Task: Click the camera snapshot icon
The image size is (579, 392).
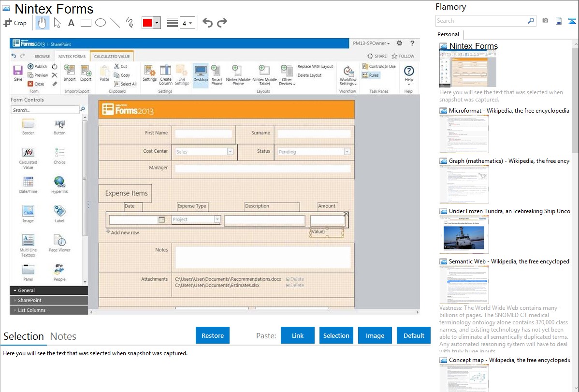Action: coord(545,21)
